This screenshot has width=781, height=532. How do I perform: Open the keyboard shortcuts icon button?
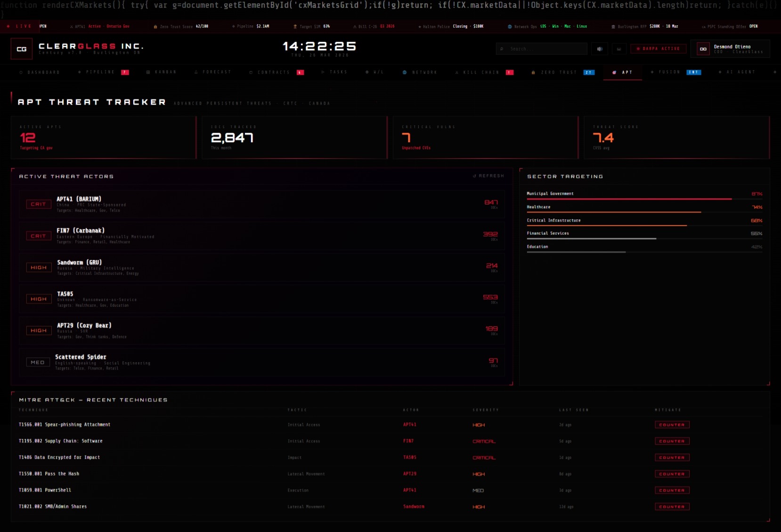point(619,48)
